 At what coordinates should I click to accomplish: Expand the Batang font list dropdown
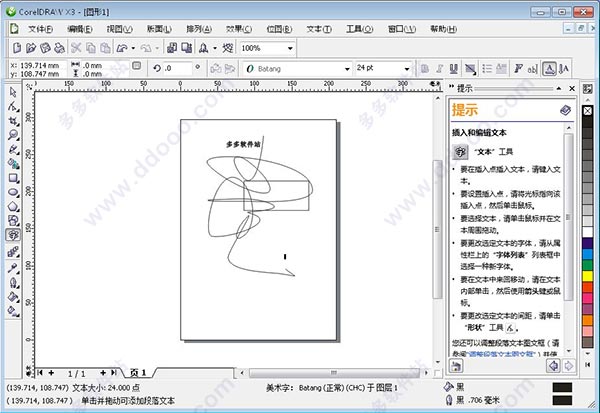point(347,69)
